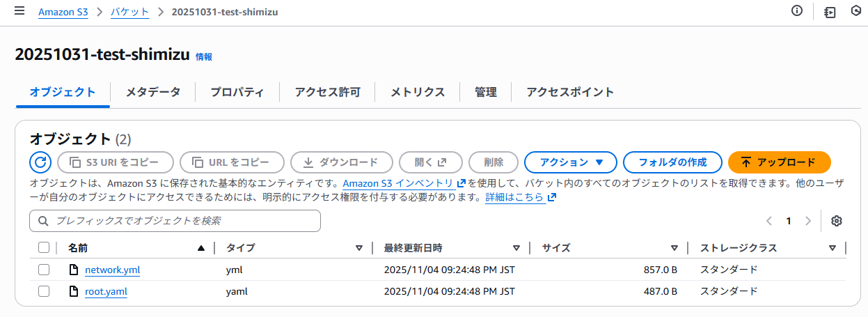Click the URL をコピー button
This screenshot has height=317, width=868.
(x=232, y=162)
